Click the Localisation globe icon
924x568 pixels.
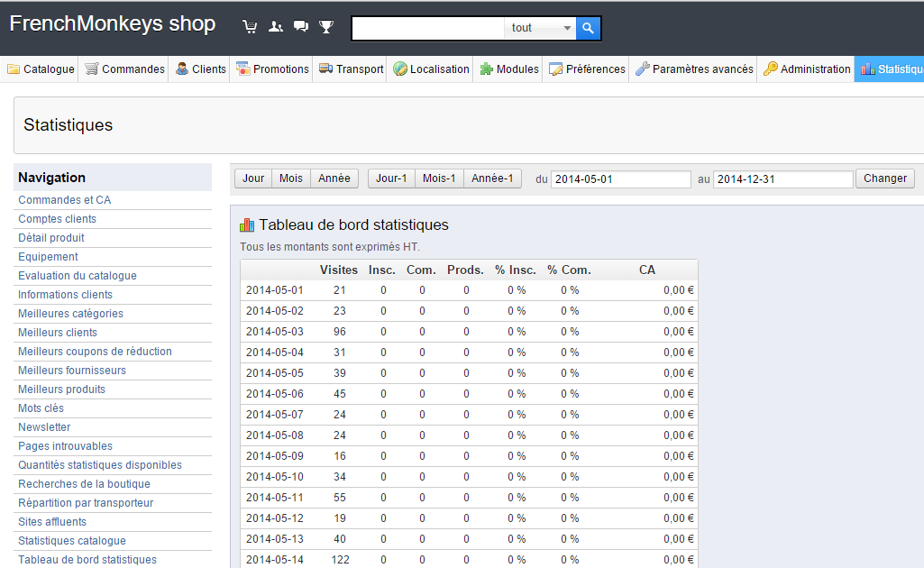tap(400, 69)
